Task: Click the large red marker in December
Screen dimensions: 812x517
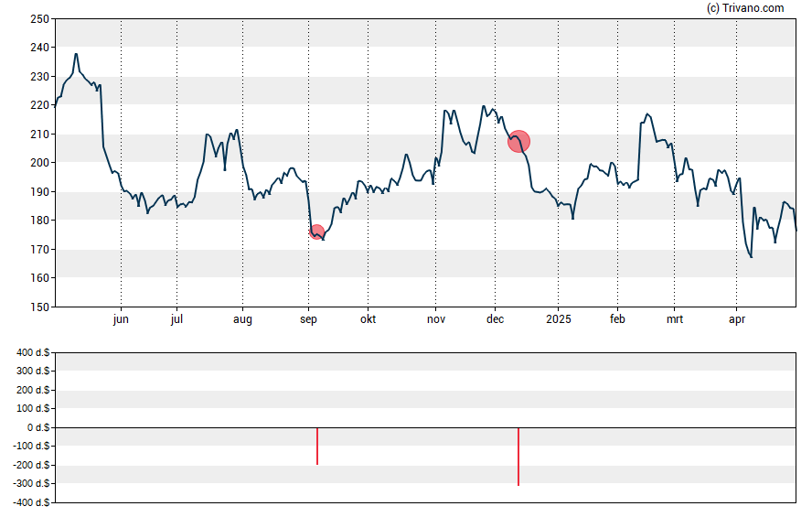Action: tap(518, 142)
